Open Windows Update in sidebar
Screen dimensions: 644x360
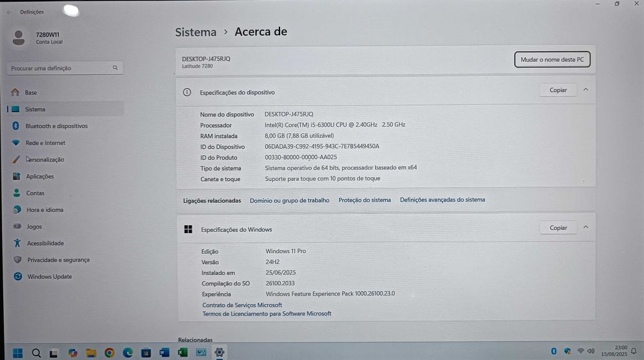[x=50, y=277]
